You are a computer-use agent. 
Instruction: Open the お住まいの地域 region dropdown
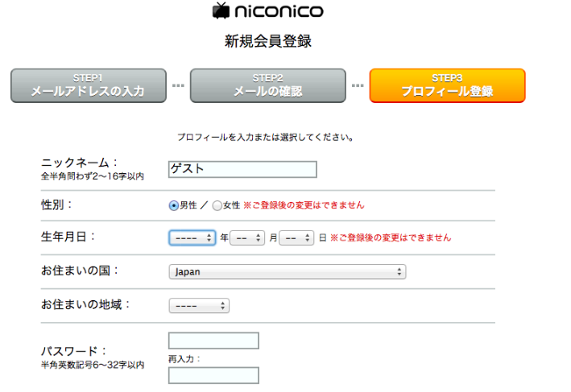[199, 306]
